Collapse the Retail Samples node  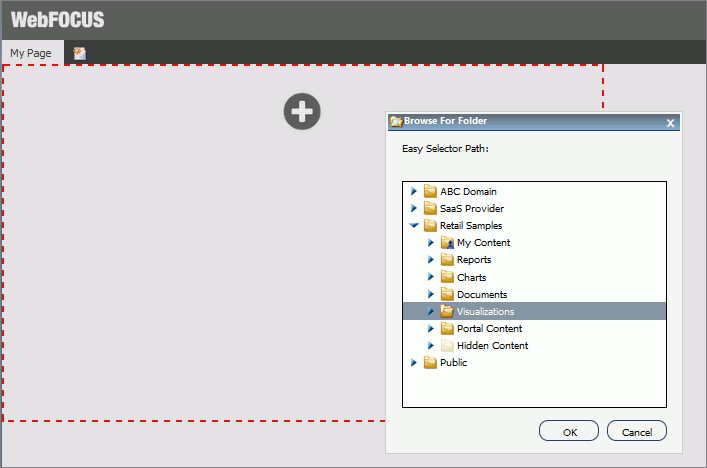(414, 225)
